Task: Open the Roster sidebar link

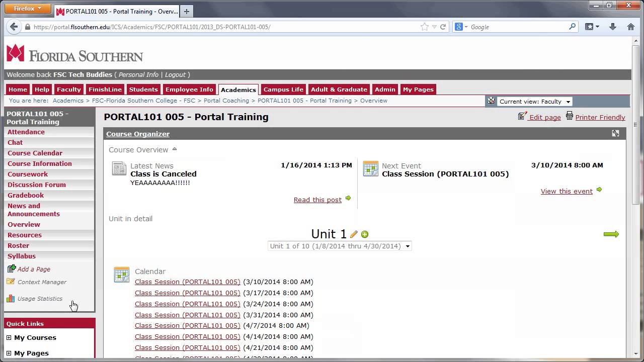Action: tap(18, 245)
